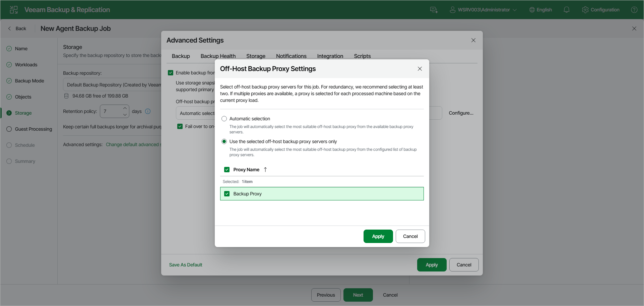
Task: Go to the Previous wizard step
Action: pyautogui.click(x=326, y=295)
